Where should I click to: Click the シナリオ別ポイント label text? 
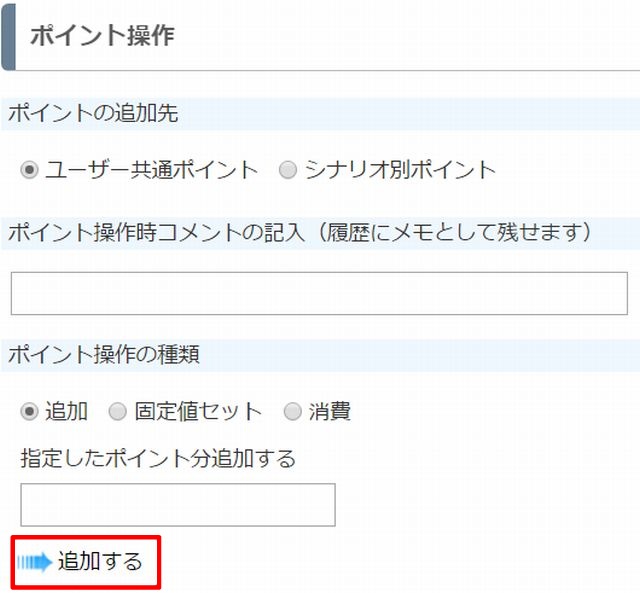[x=400, y=170]
